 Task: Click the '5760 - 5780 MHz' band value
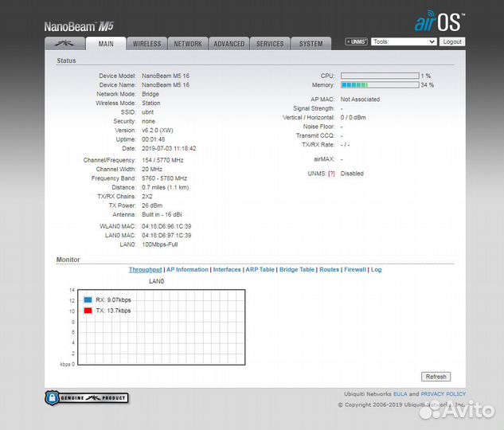click(x=164, y=178)
